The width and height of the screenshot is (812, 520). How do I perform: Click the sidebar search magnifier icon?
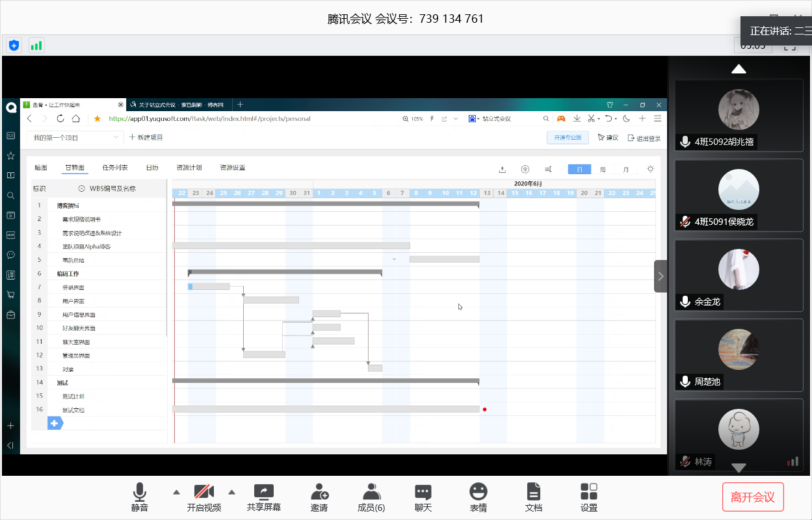click(x=10, y=195)
